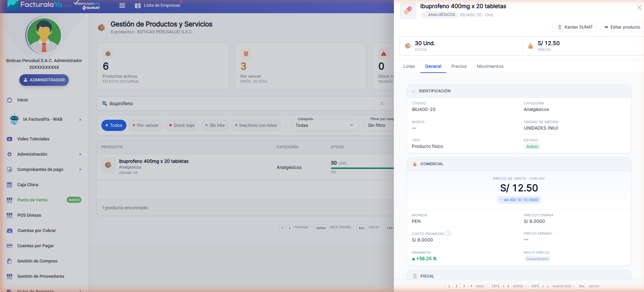Click the +56.25 % ganancia value
Viewport: 644px width, 292px height.
424,259
